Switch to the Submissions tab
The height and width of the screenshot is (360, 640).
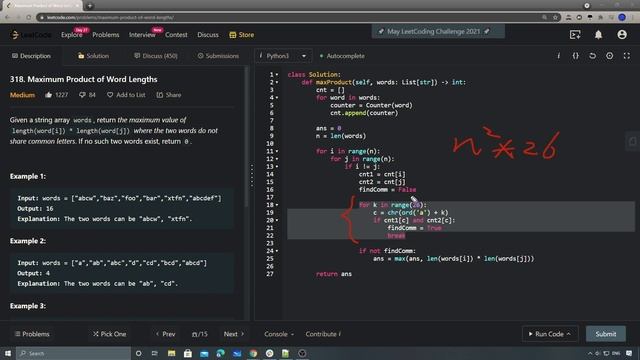tap(218, 56)
